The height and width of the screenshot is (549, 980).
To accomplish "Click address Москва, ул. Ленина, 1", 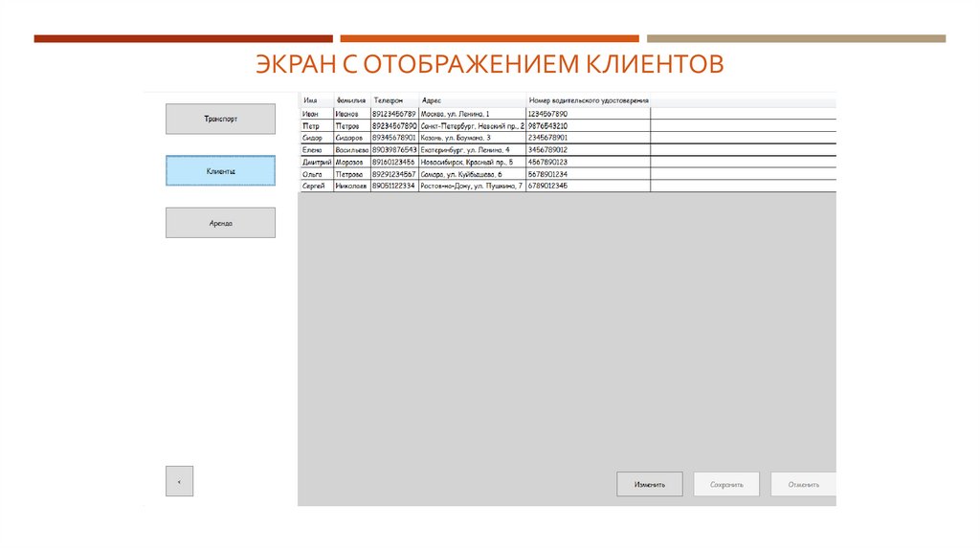I will 472,114.
